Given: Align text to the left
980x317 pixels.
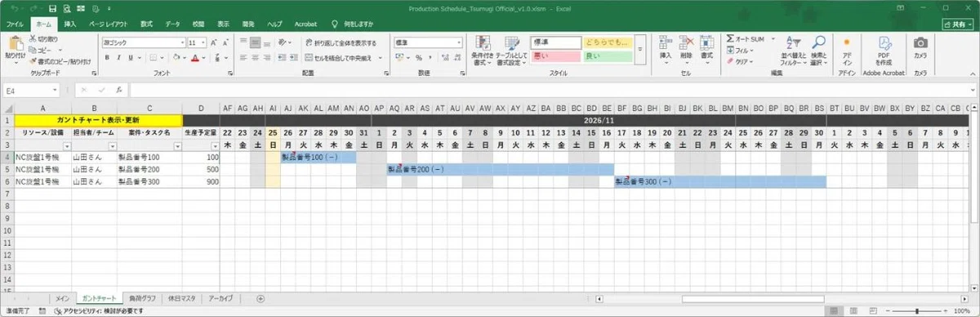Looking at the screenshot, I should point(243,57).
